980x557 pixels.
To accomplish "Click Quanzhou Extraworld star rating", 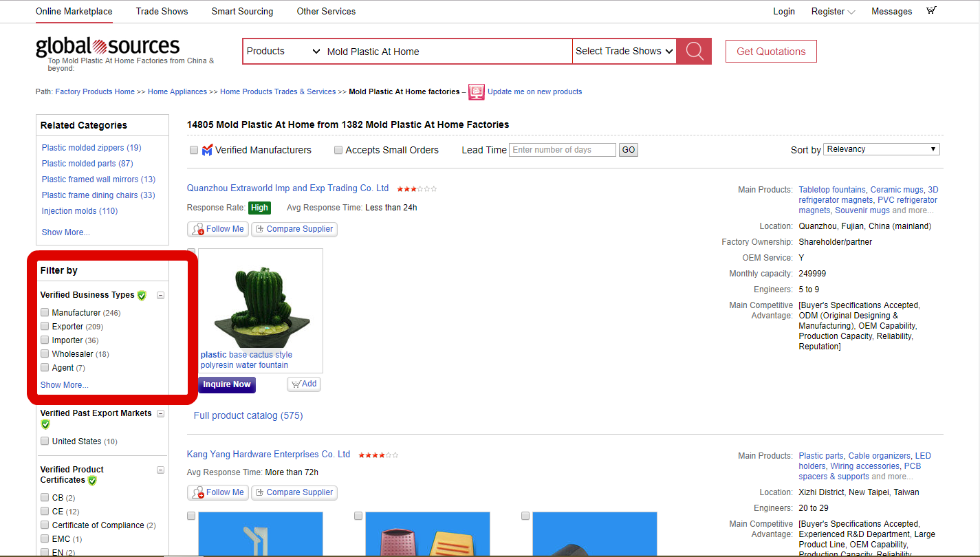I will [x=417, y=189].
